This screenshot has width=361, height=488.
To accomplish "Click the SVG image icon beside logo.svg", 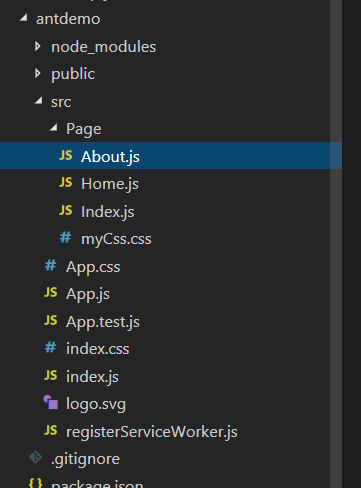I will coord(51,402).
